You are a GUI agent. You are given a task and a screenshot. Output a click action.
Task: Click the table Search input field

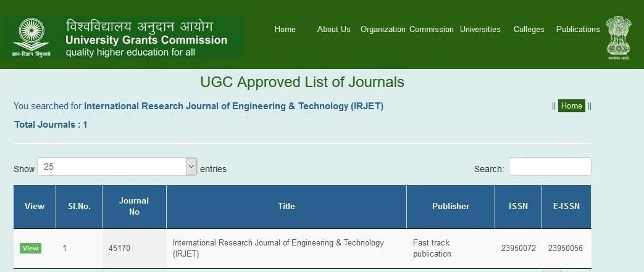550,167
